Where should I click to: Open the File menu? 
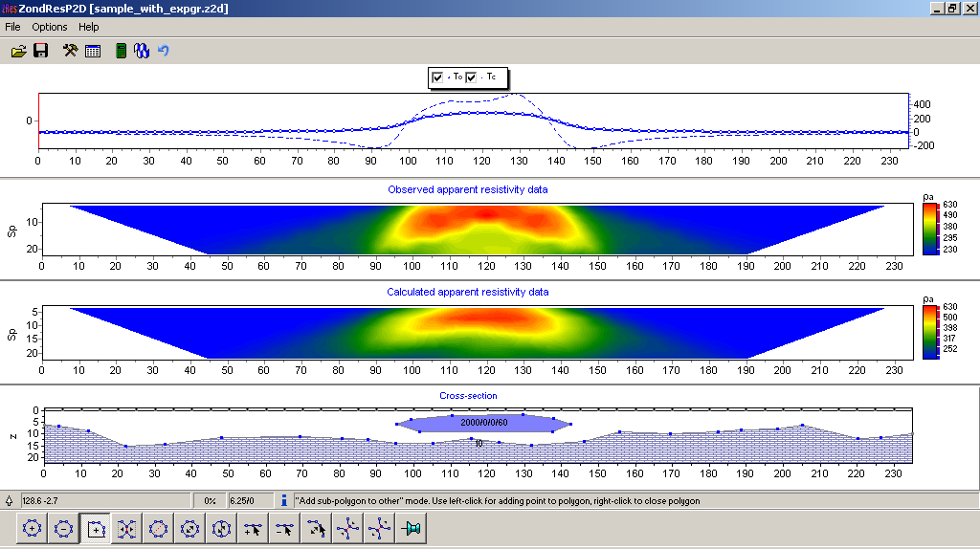(x=12, y=27)
